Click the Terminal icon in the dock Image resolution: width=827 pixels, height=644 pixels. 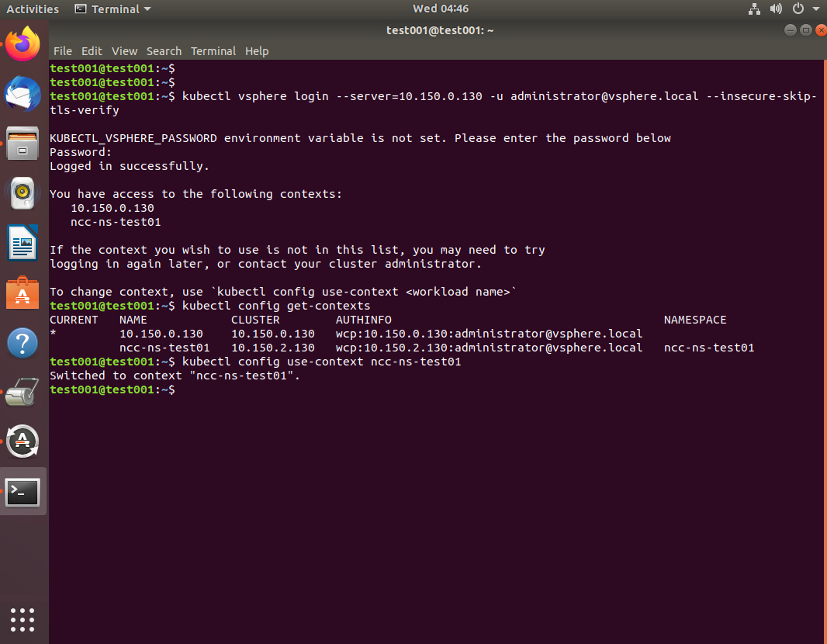(x=22, y=492)
